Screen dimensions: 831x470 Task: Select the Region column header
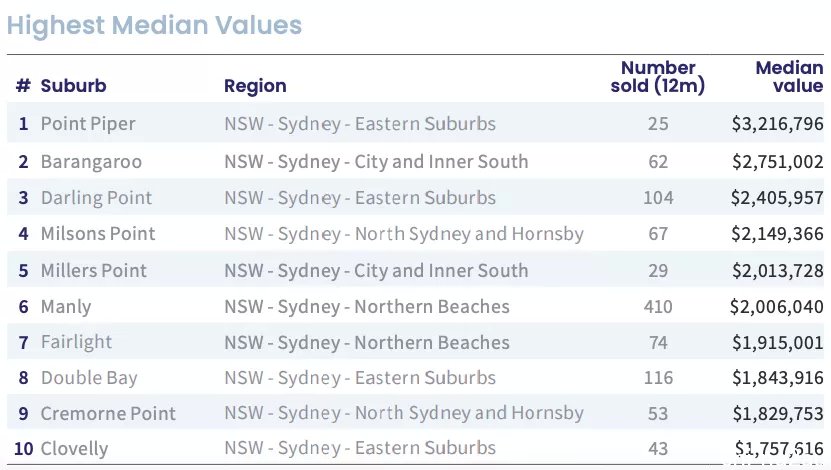(255, 86)
